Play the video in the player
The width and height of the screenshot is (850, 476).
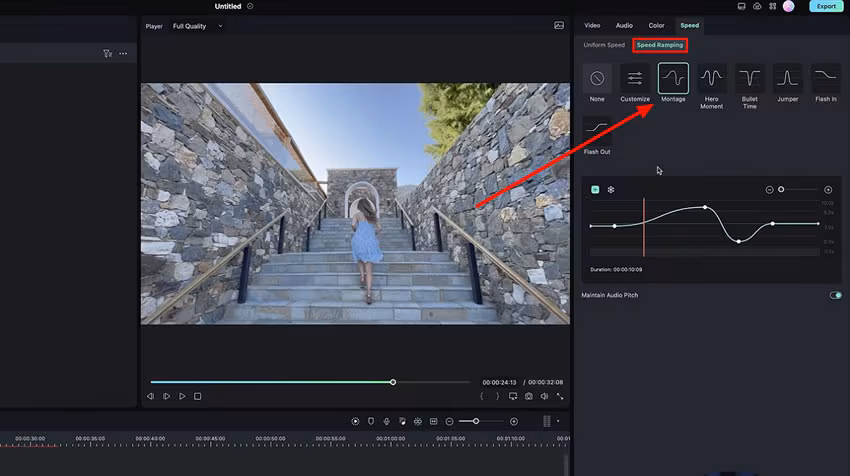[182, 396]
